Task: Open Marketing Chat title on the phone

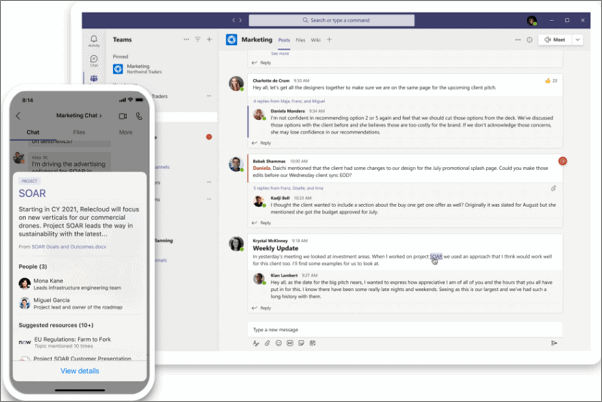Action: point(79,115)
